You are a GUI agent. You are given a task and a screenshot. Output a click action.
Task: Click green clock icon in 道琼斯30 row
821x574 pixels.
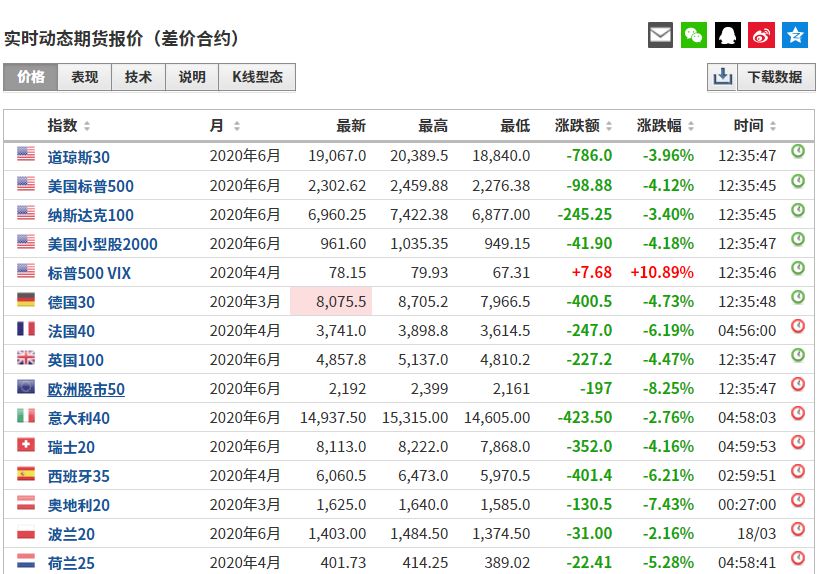[798, 152]
